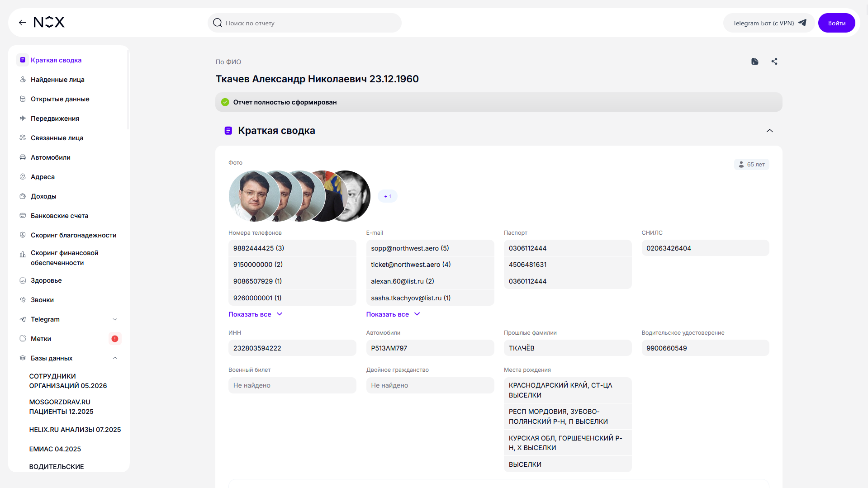Viewport: 868px width, 488px height.
Task: Click the Войти login button
Action: pyautogui.click(x=836, y=23)
